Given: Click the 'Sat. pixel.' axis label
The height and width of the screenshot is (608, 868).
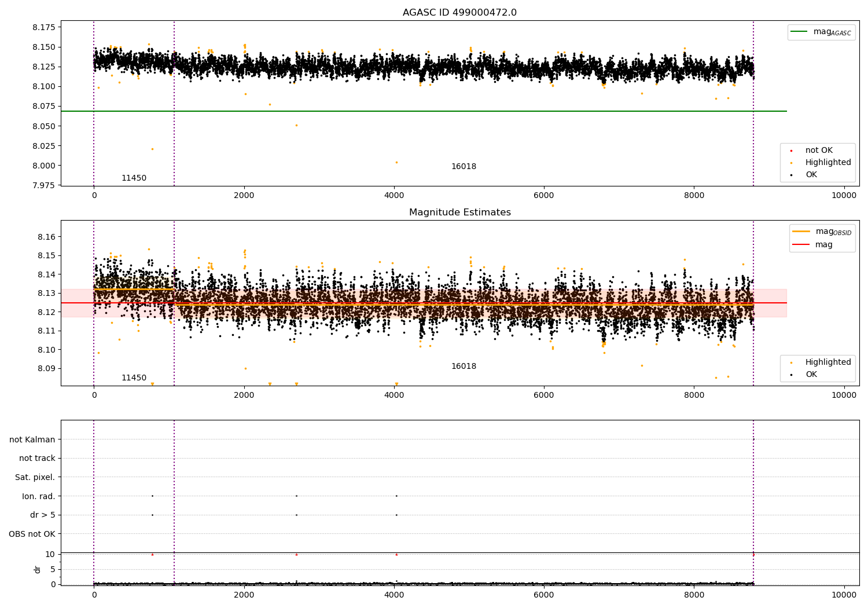Looking at the screenshot, I should pos(35,478).
